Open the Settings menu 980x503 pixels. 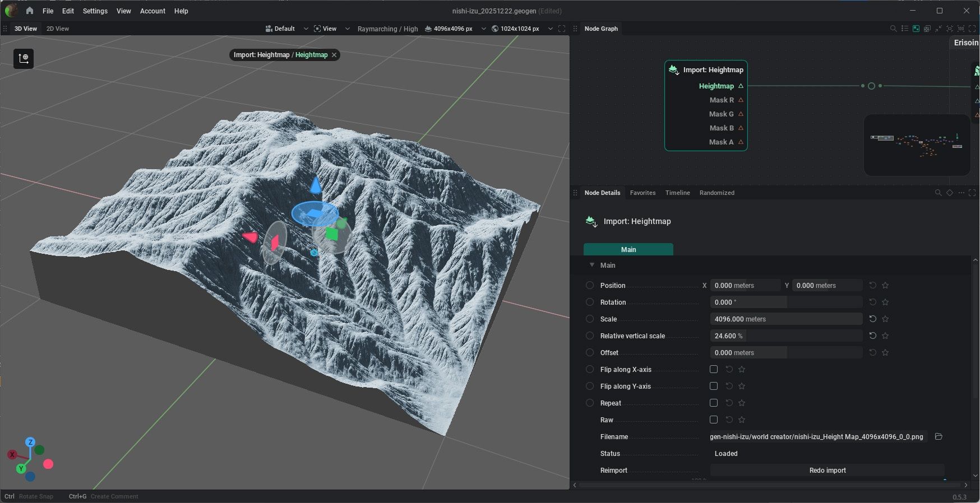pyautogui.click(x=95, y=11)
